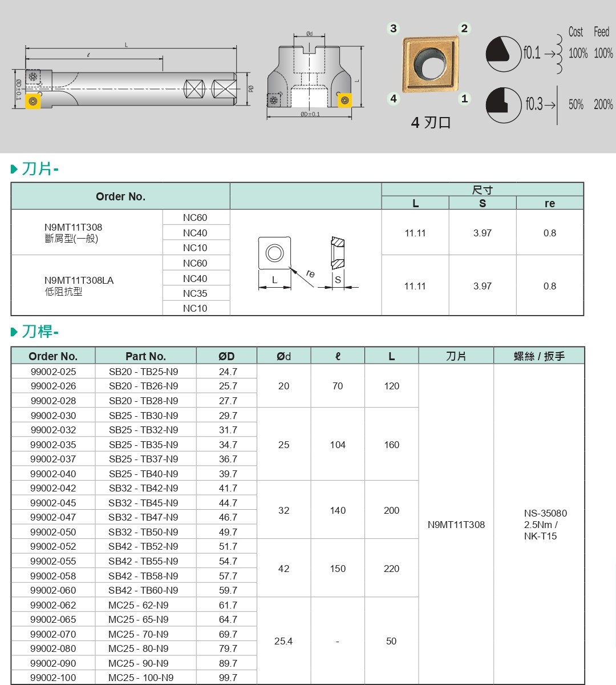Click the 'Cost' label

tap(576, 32)
